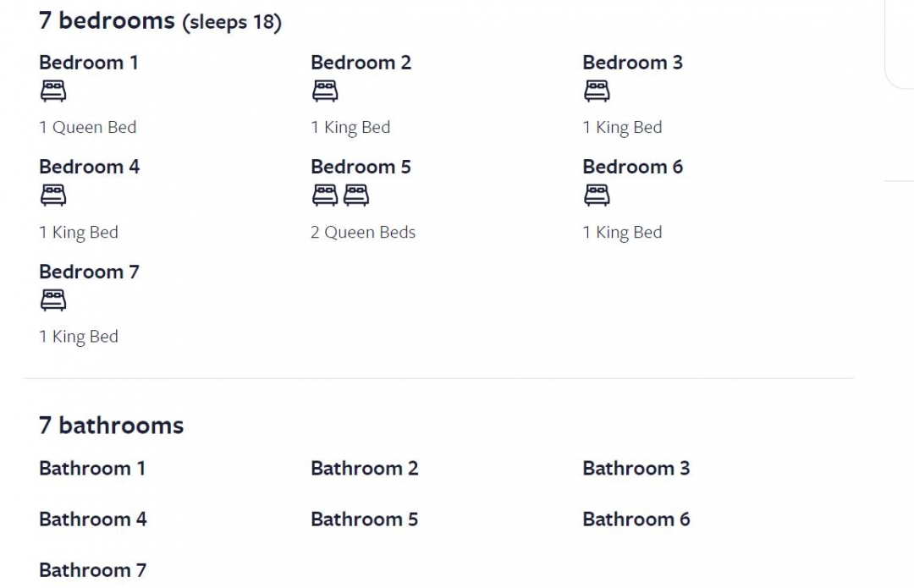Viewport: 914px width, 588px height.
Task: Click the "Bathroom 2" label
Action: pyautogui.click(x=364, y=468)
